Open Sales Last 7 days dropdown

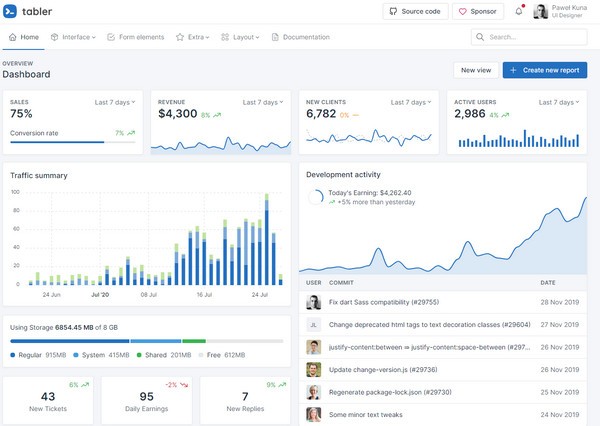coord(115,102)
